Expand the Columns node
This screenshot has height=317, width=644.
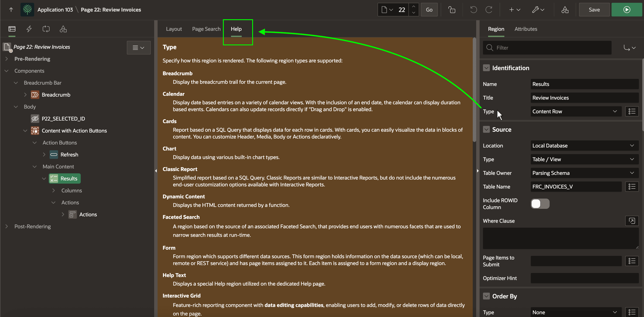pos(54,191)
